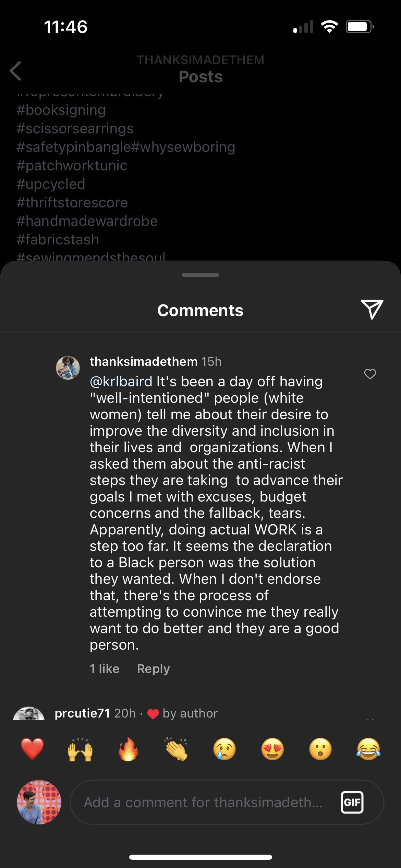
Task: Insert surprised face emoji reaction
Action: [320, 749]
